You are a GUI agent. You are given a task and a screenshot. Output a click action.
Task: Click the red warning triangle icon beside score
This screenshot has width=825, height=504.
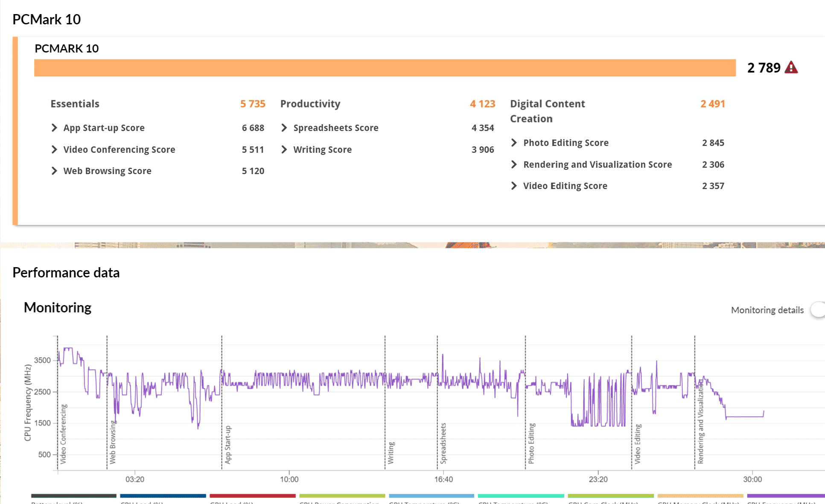click(791, 68)
